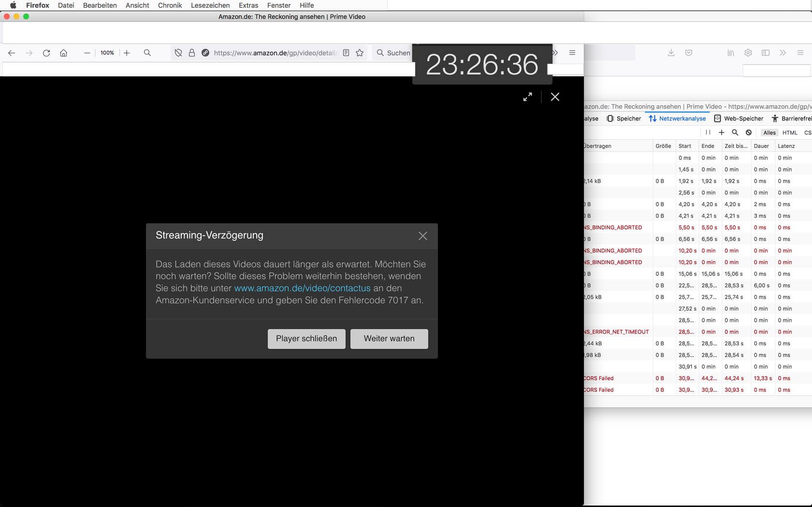Open the tracking protection shield

click(x=178, y=53)
